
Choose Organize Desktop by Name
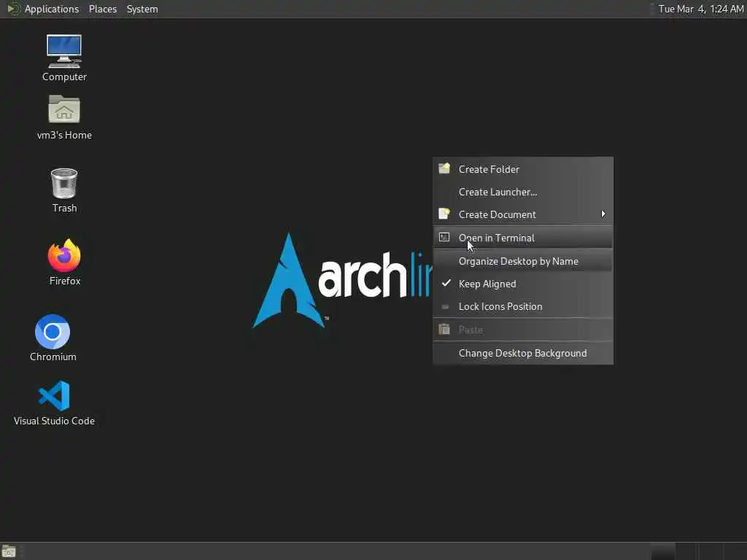pos(522,261)
